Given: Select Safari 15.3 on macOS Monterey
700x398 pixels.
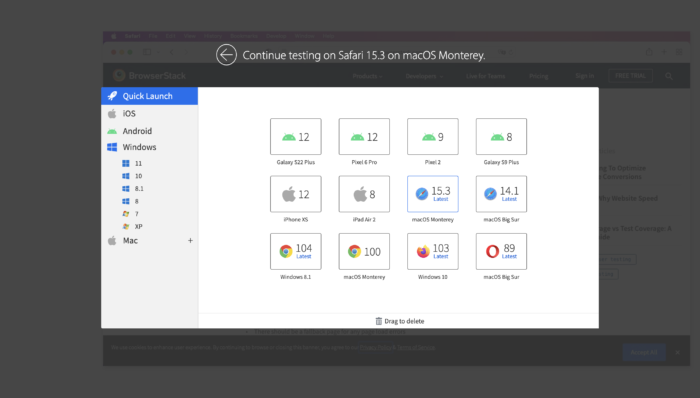Looking at the screenshot, I should (x=433, y=194).
